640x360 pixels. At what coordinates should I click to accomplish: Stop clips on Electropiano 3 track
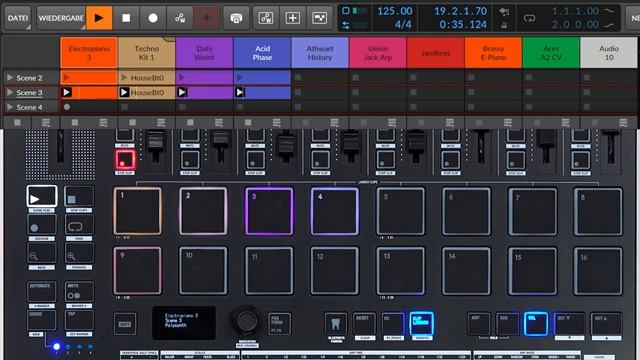click(75, 122)
